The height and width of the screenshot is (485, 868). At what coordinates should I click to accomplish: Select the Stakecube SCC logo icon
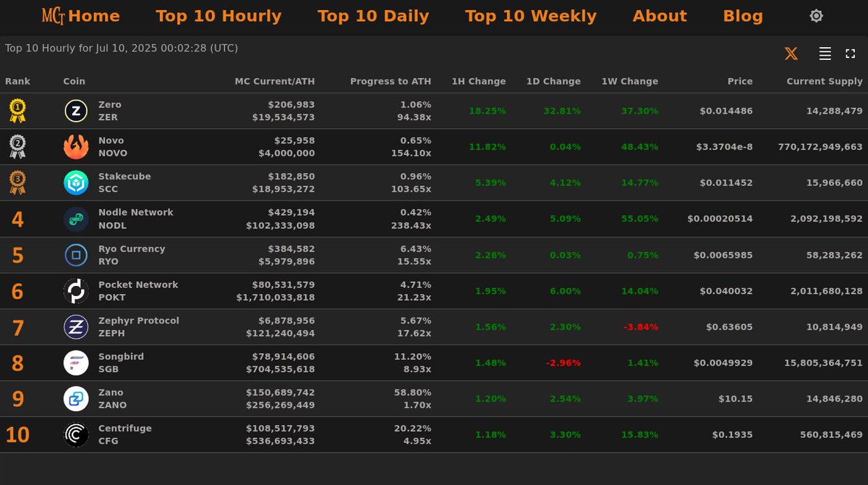pyautogui.click(x=75, y=182)
